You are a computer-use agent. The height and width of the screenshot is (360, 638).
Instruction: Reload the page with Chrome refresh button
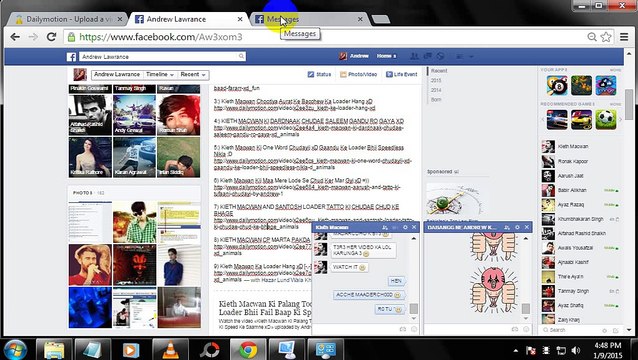(x=51, y=37)
